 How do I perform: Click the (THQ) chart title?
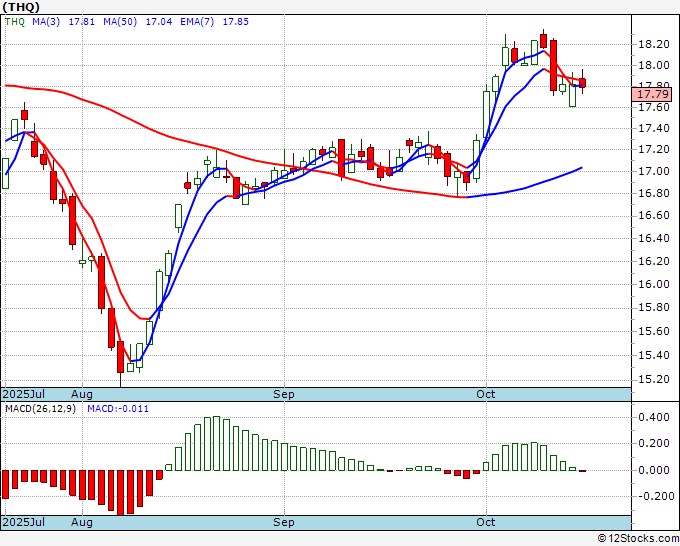21,7
